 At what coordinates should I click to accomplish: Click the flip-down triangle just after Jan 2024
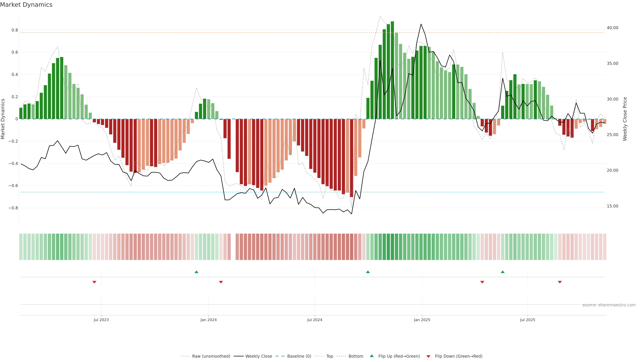pyautogui.click(x=221, y=282)
